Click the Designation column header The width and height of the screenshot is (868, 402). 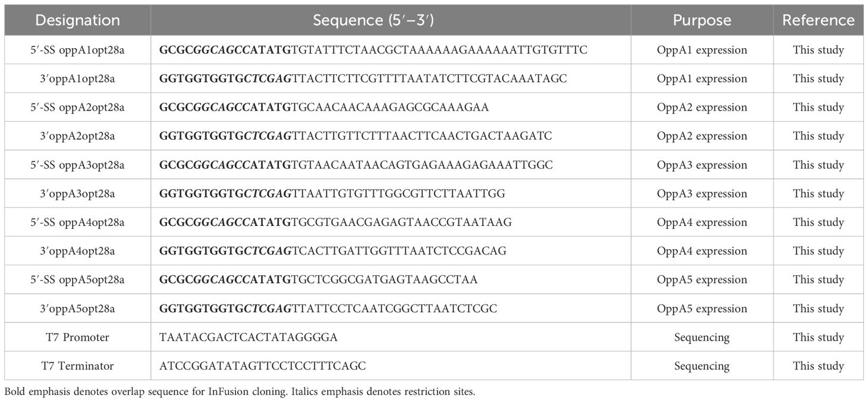coord(77,20)
